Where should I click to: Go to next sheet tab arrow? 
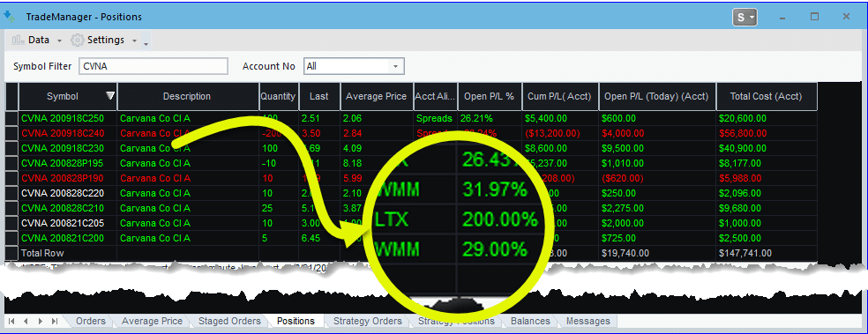click(40, 322)
